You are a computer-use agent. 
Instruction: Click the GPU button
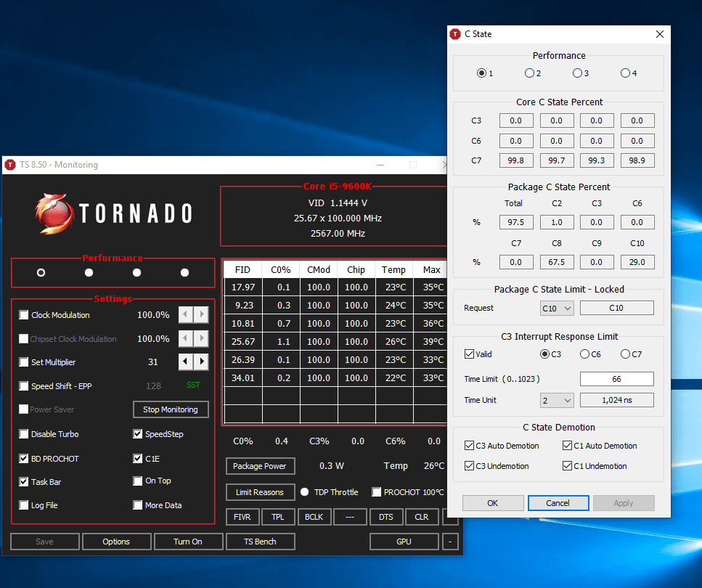click(404, 542)
